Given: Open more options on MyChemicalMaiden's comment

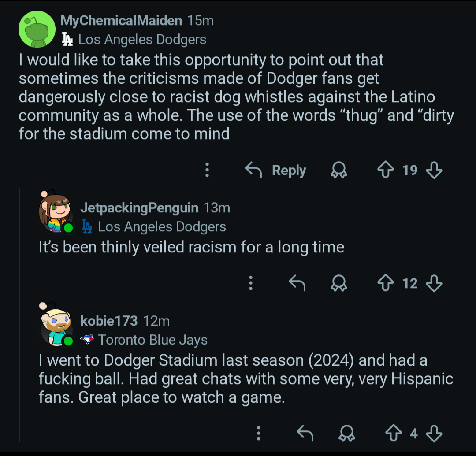Looking at the screenshot, I should [207, 170].
